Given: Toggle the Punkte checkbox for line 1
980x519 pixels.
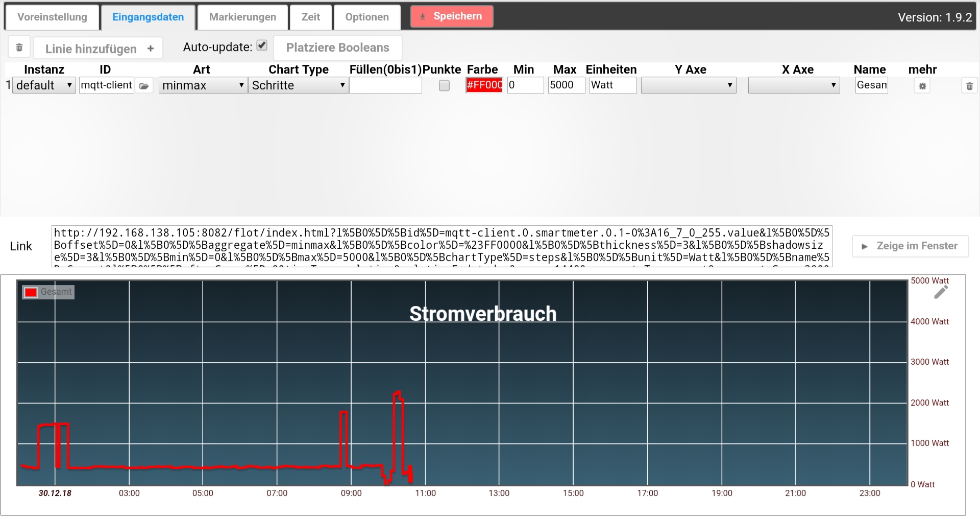Looking at the screenshot, I should pos(444,85).
